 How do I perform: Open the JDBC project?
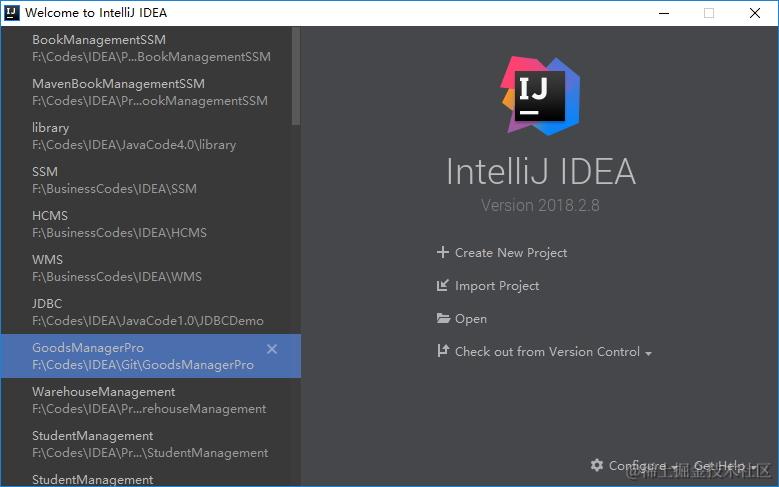click(x=151, y=312)
